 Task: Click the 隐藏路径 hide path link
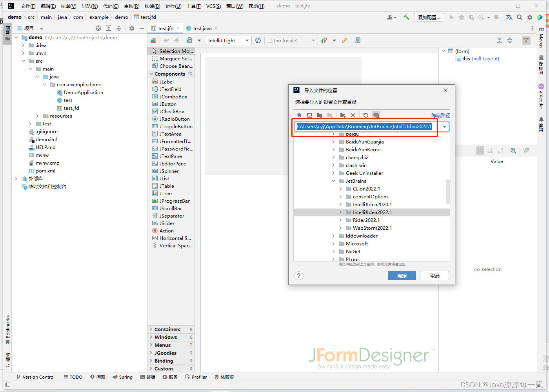point(441,115)
